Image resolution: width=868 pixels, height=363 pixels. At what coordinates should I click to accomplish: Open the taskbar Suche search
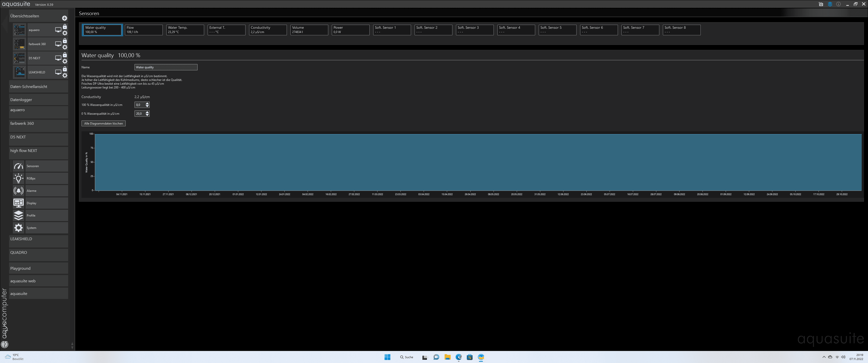407,357
